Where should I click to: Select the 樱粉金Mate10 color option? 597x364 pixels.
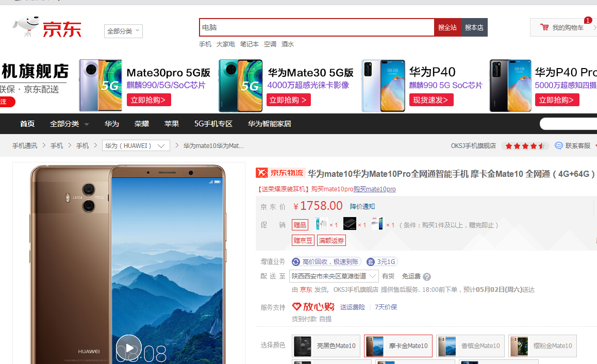pyautogui.click(x=542, y=346)
